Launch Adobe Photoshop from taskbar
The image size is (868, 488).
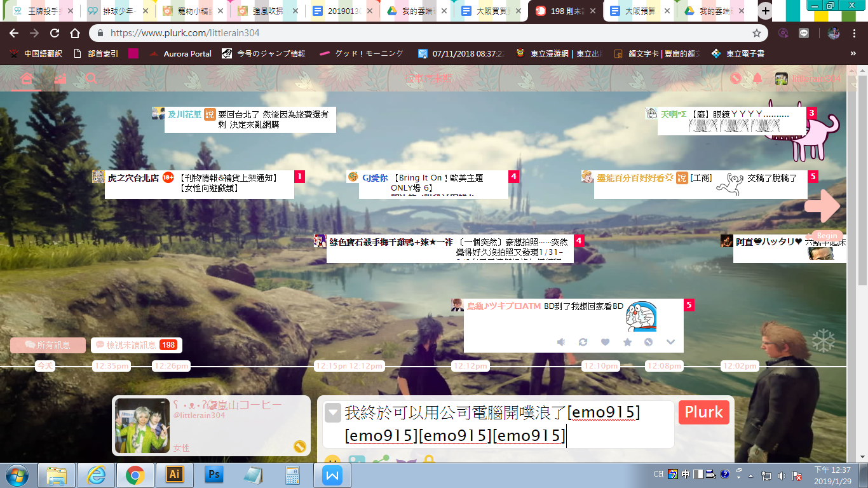[x=214, y=475]
